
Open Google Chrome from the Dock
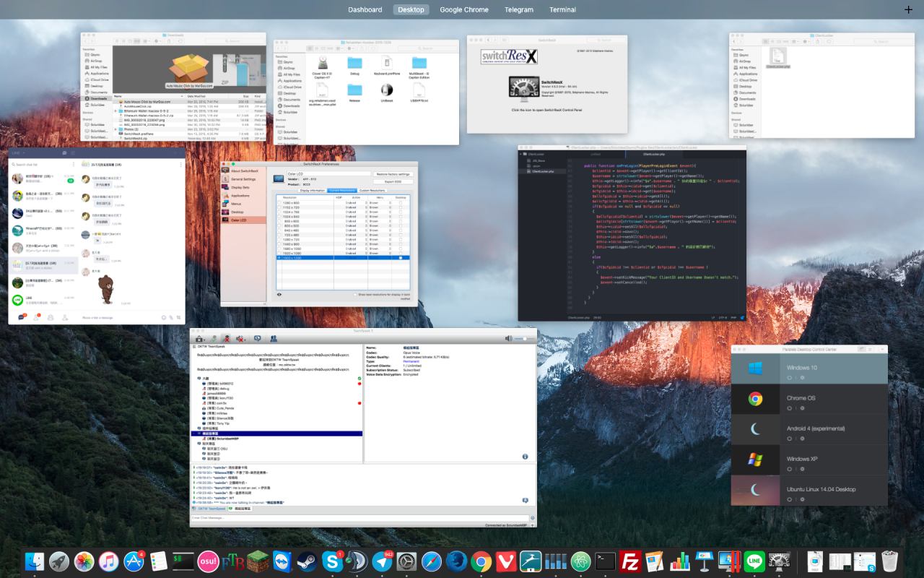click(481, 561)
